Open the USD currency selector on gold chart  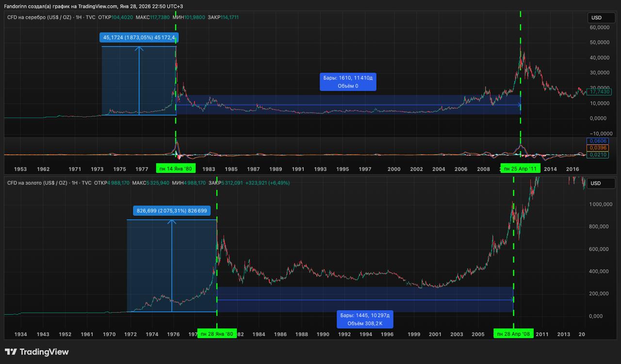tap(602, 184)
